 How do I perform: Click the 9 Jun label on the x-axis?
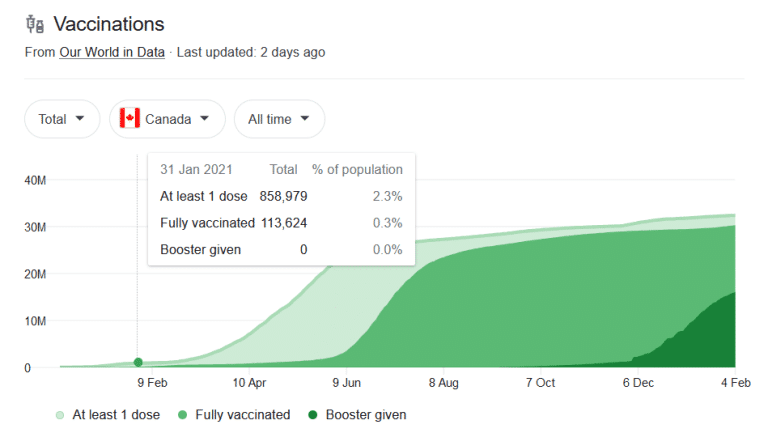(x=346, y=383)
